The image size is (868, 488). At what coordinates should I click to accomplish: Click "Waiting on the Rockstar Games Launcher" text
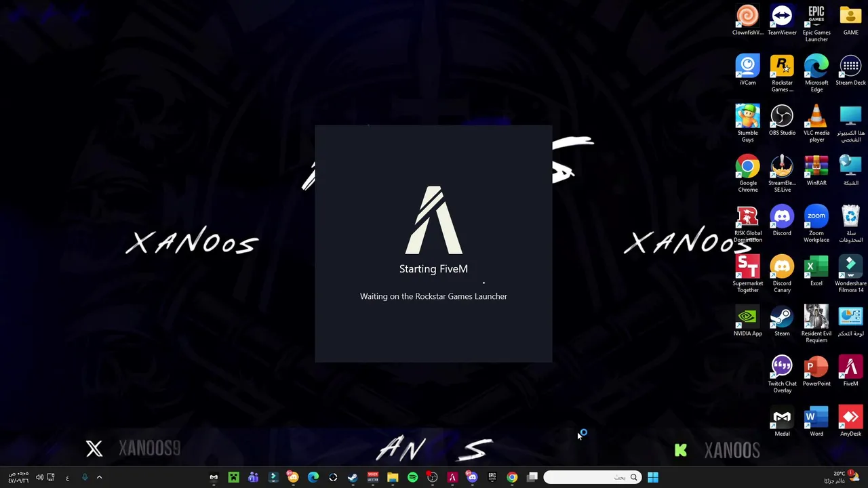[433, 296]
